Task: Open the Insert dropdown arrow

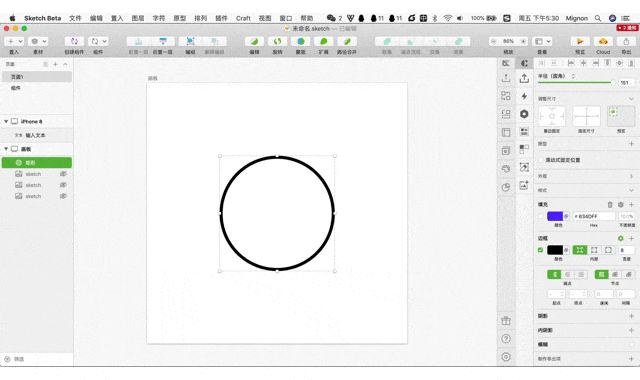Action: pyautogui.click(x=20, y=41)
